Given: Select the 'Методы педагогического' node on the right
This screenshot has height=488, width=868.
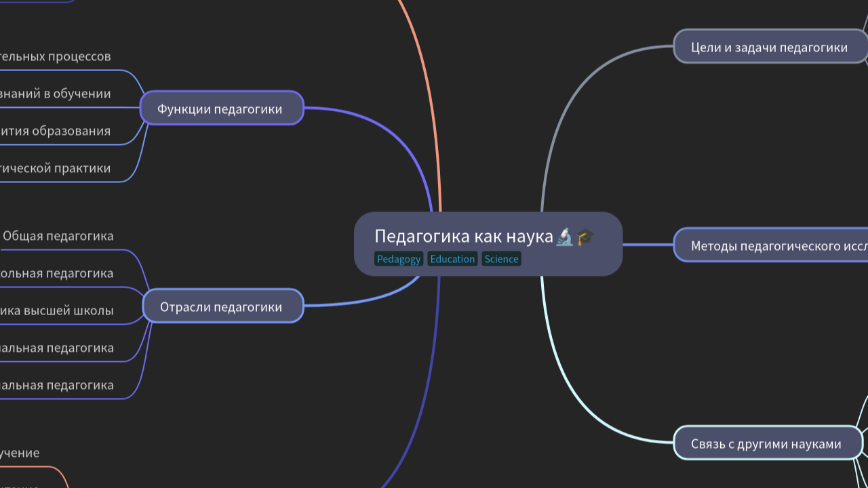Looking at the screenshot, I should [766, 245].
